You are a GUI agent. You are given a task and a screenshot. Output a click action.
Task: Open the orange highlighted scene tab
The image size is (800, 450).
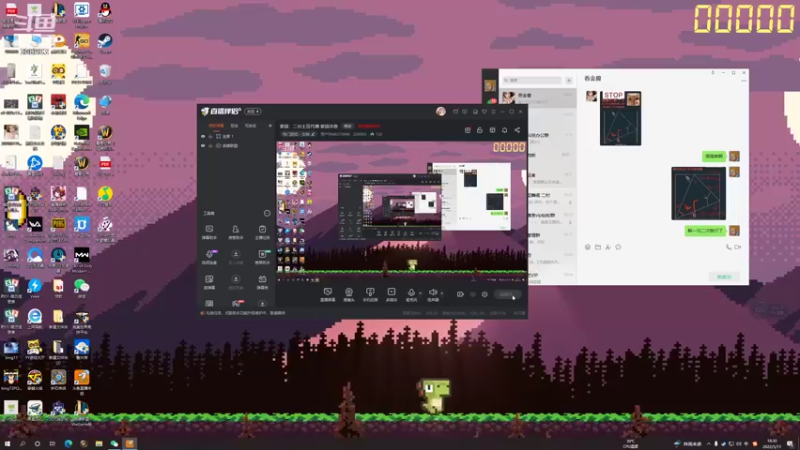click(216, 126)
